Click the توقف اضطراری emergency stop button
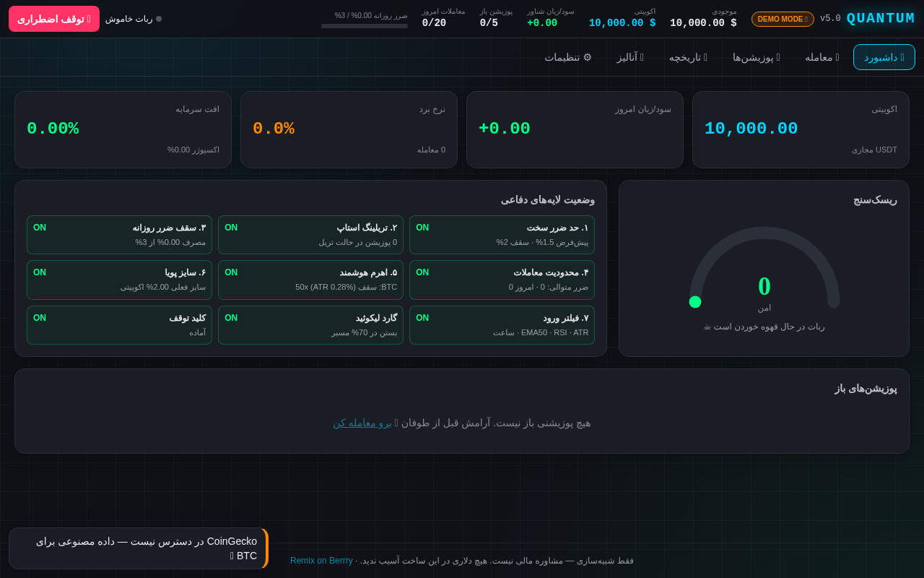 click(54, 19)
